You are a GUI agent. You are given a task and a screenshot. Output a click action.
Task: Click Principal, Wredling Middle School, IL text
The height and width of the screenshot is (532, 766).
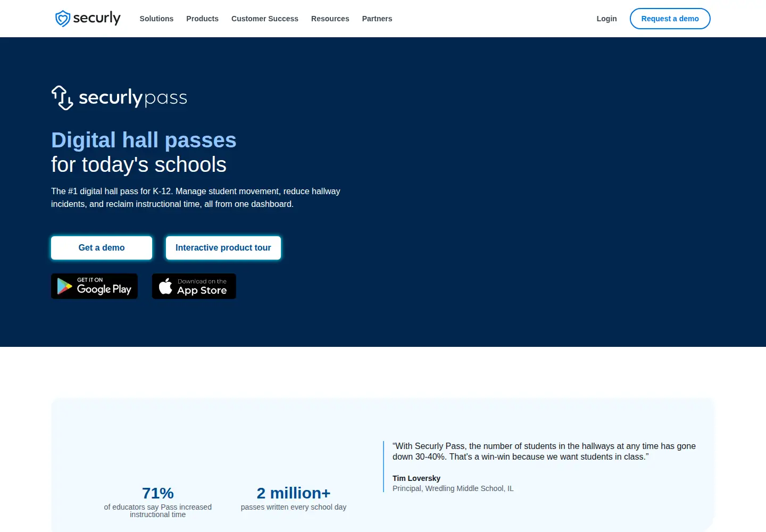click(x=453, y=488)
